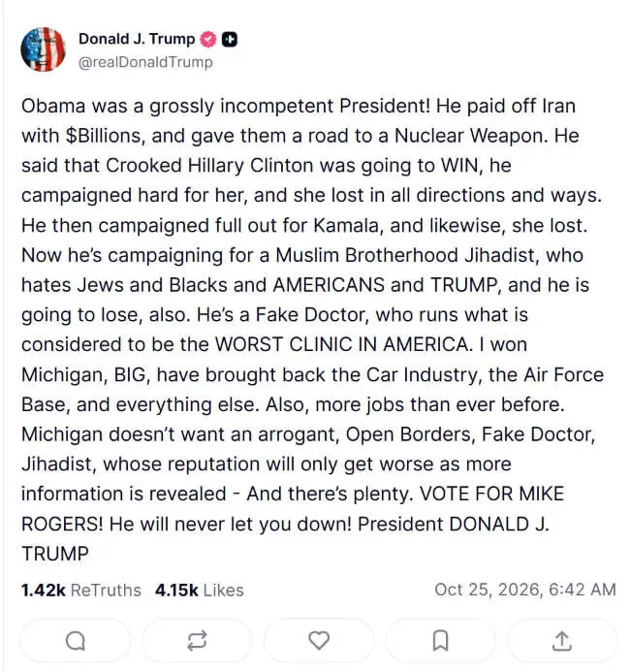Click the black plus badge beside name

230,39
